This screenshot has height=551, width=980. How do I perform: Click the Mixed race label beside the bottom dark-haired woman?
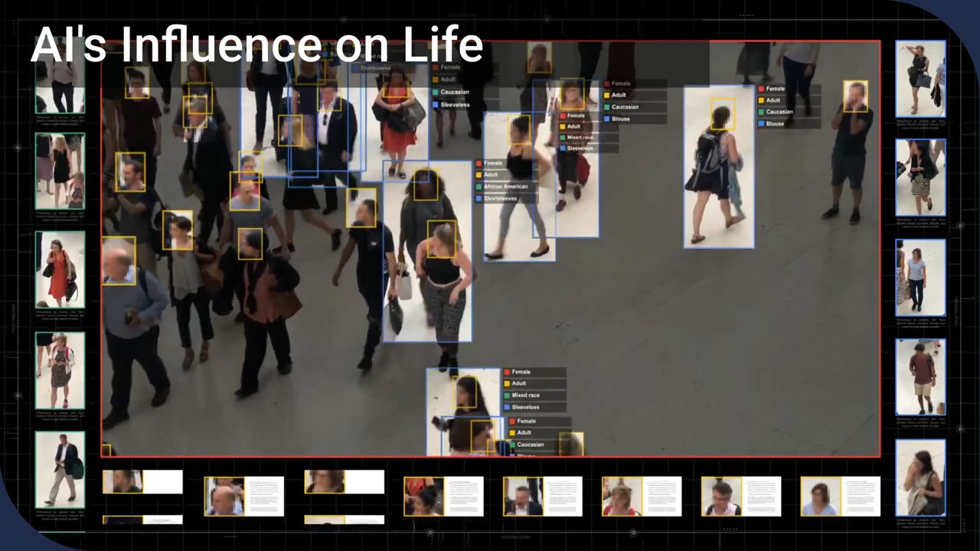(525, 396)
